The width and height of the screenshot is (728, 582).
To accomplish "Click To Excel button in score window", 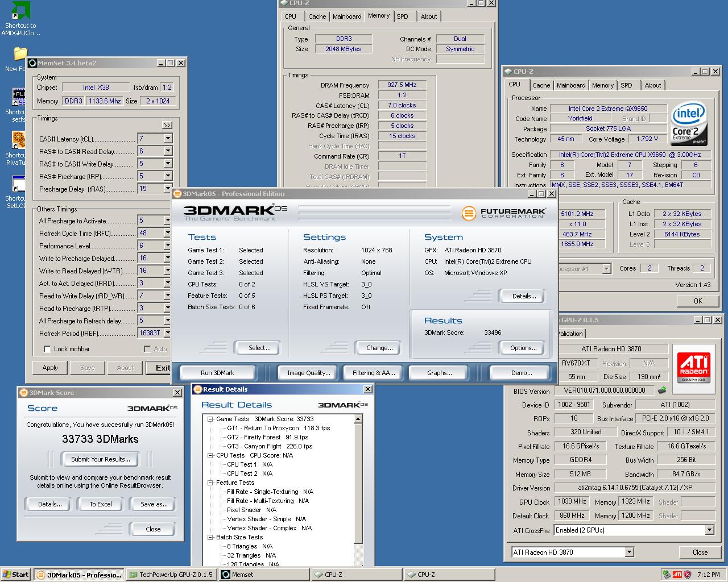I will pos(101,504).
